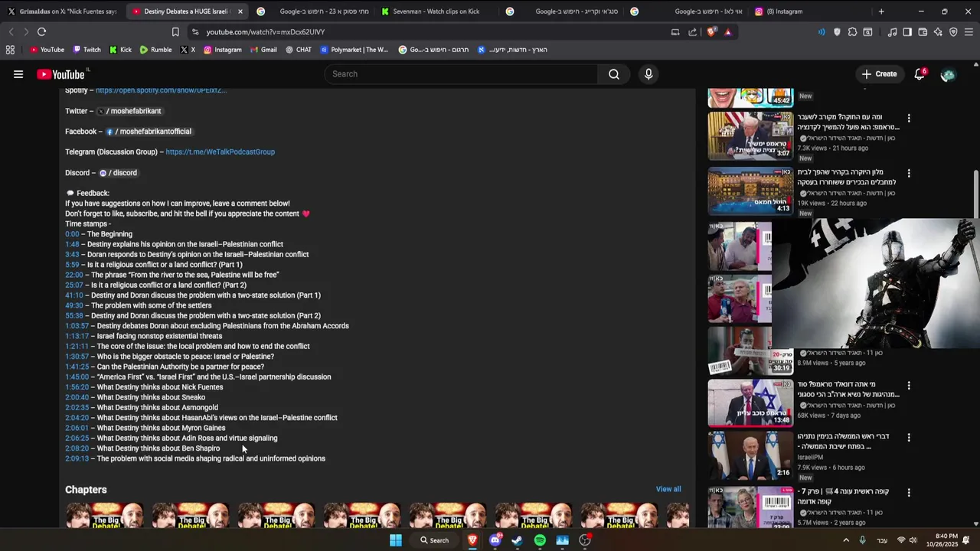Open the apps grid icon in bookmarks bar
The image size is (980, 551).
pos(10,50)
